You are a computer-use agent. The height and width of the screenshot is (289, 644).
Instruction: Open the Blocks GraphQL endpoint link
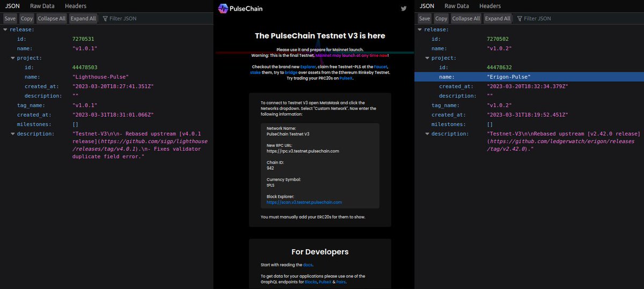pyautogui.click(x=310, y=281)
